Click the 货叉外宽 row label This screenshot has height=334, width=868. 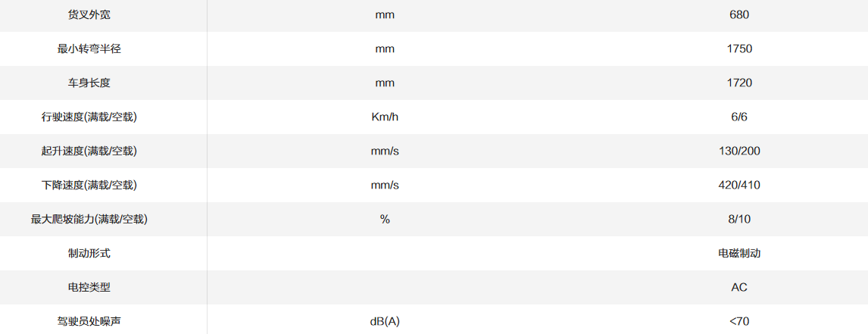89,15
